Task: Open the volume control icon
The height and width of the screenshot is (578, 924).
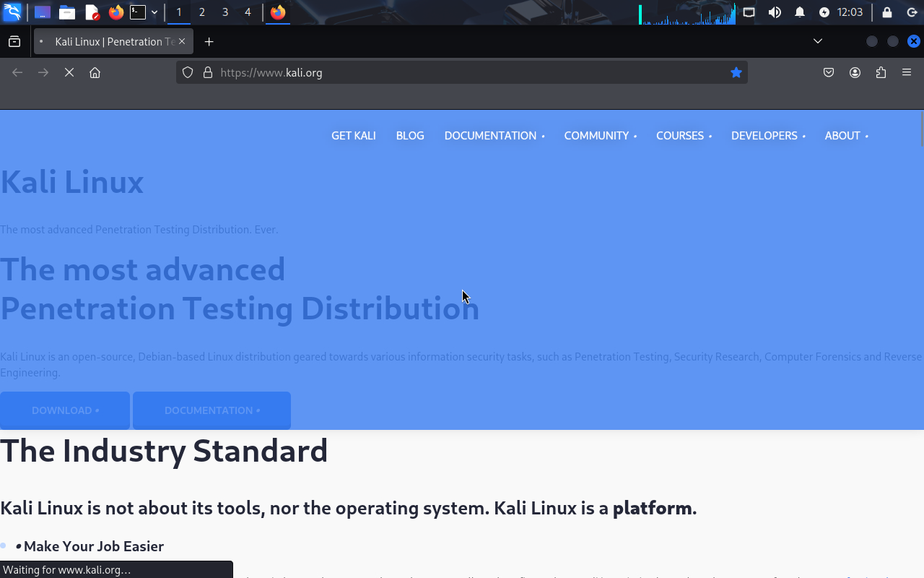Action: [x=775, y=12]
